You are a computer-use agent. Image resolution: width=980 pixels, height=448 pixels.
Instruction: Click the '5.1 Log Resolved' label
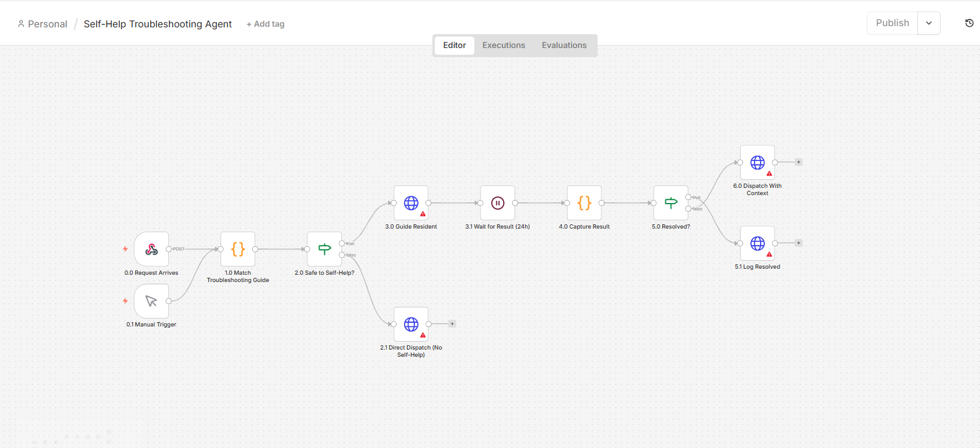pos(758,267)
